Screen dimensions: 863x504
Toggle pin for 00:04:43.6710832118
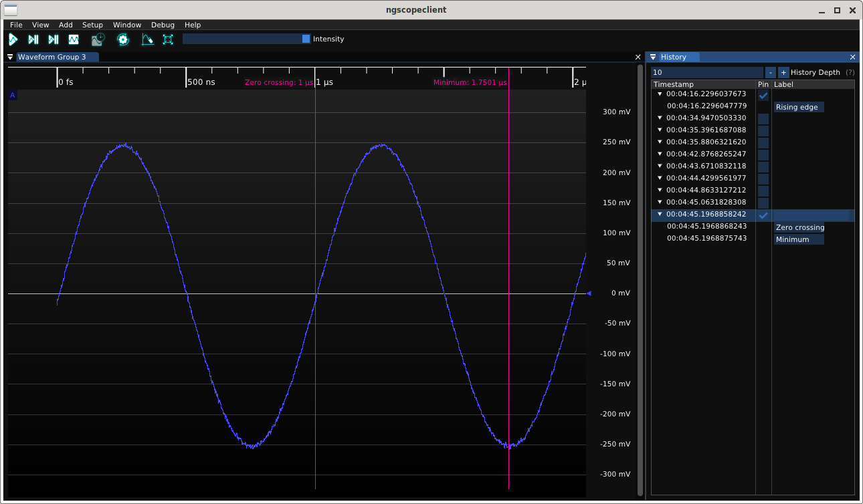763,166
